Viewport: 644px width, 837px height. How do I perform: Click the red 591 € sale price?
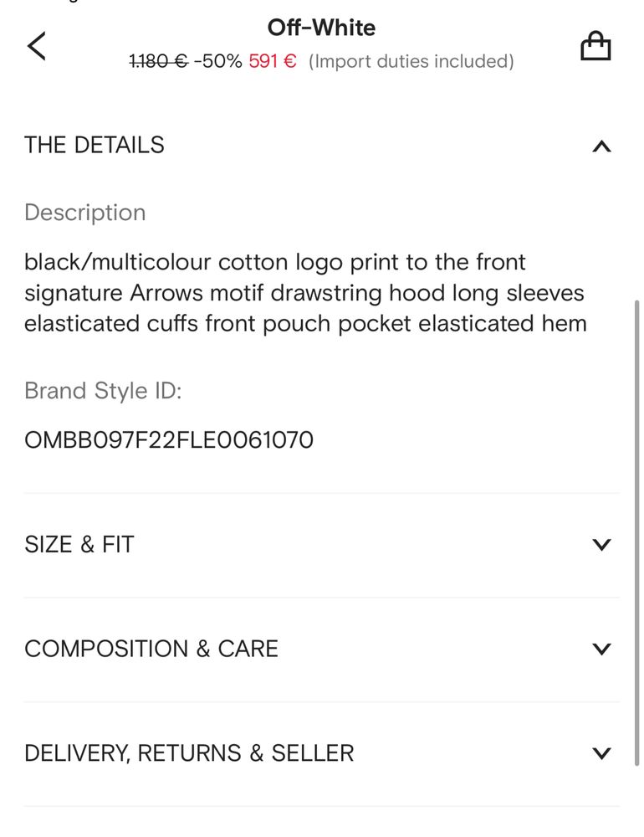click(x=272, y=61)
